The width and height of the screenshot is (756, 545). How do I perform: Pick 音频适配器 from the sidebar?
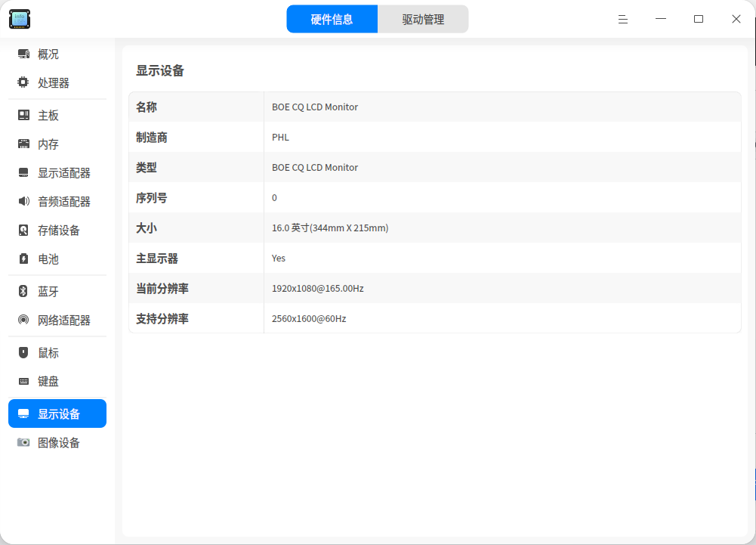(57, 201)
